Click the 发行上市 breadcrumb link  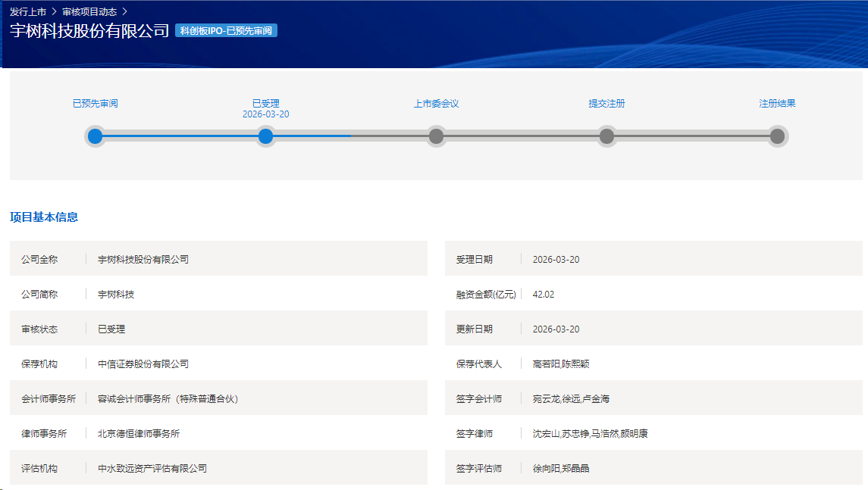coord(28,12)
